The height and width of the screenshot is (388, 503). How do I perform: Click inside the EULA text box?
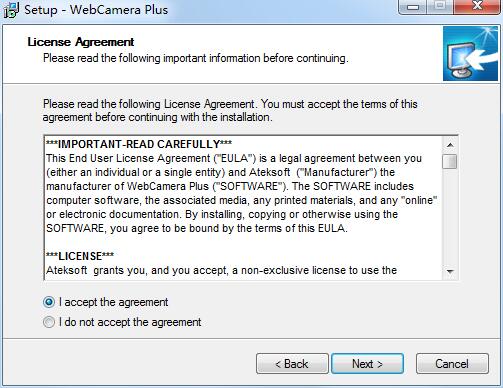[244, 208]
